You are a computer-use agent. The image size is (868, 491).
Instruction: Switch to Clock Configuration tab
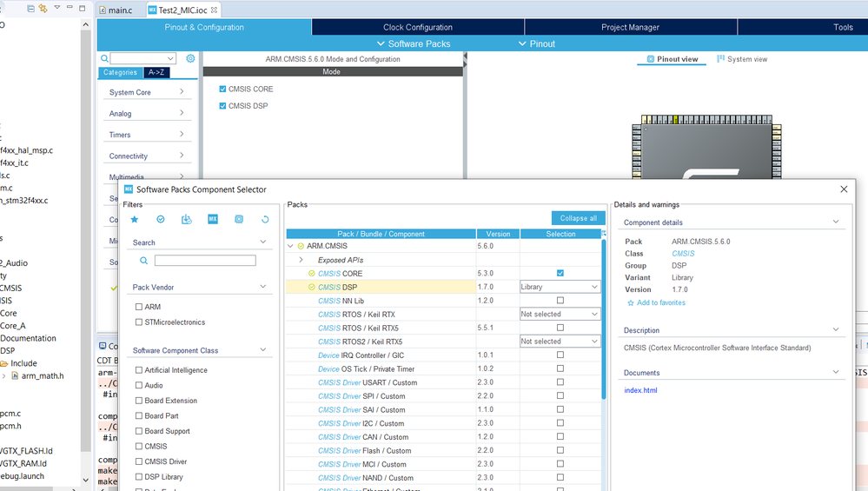point(418,27)
